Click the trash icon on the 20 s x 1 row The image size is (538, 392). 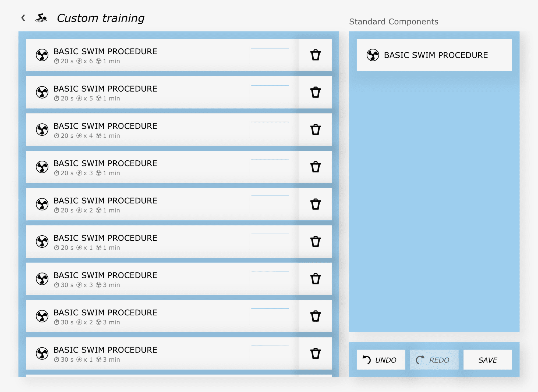pos(315,241)
